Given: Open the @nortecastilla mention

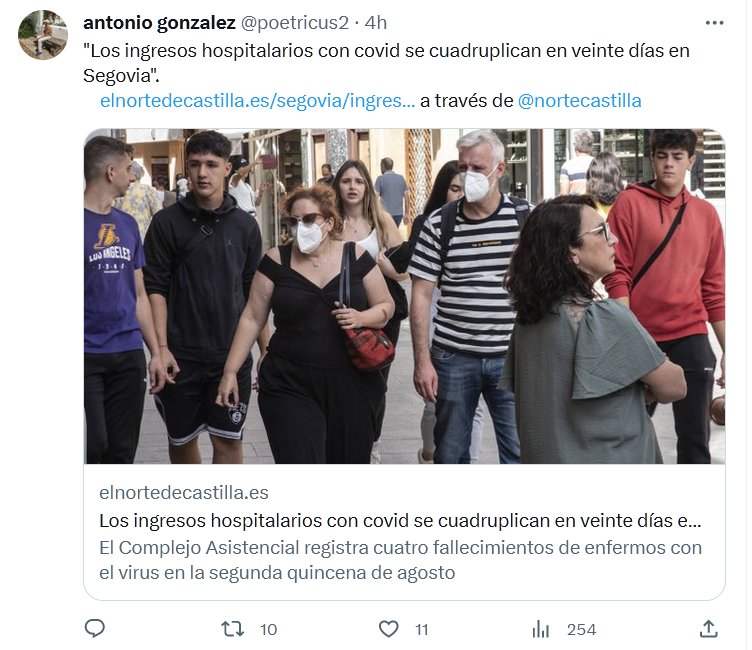Looking at the screenshot, I should coord(579,101).
